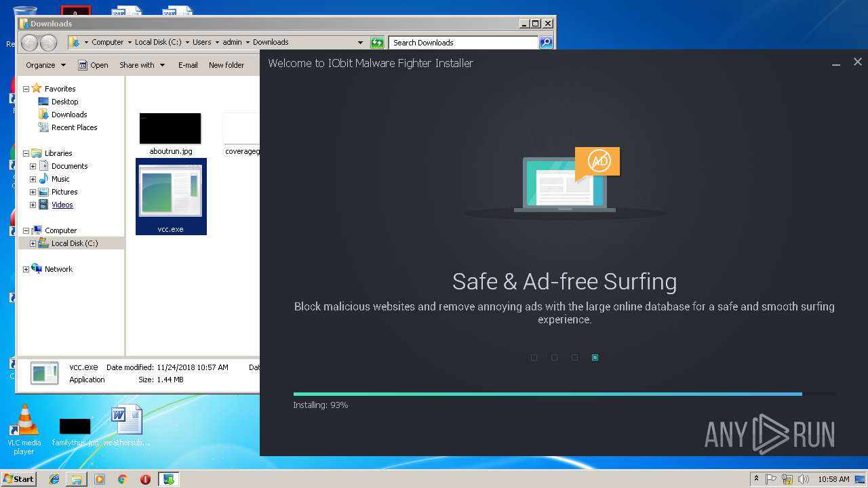Open VLC media player desktop shortcut
This screenshot has width=868, height=488.
click(24, 429)
